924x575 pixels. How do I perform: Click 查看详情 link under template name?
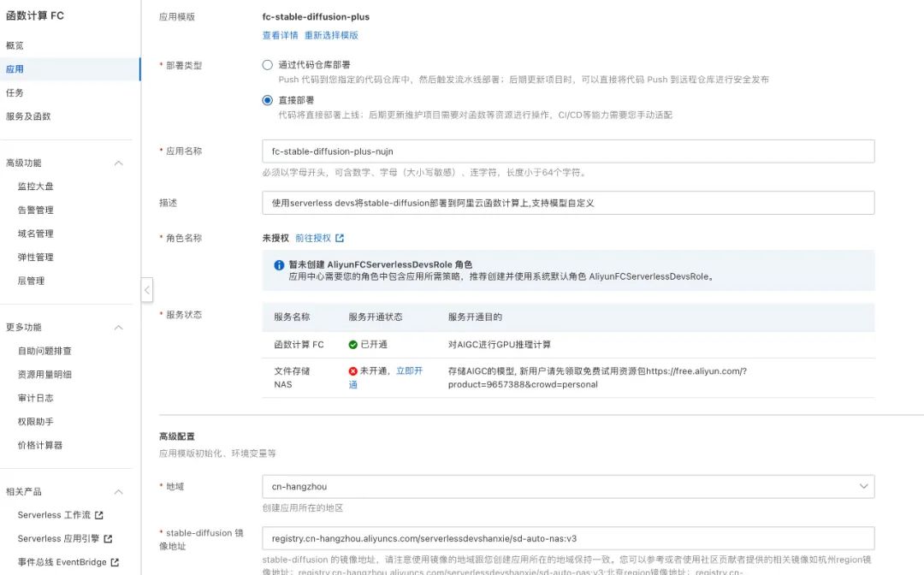[x=280, y=35]
